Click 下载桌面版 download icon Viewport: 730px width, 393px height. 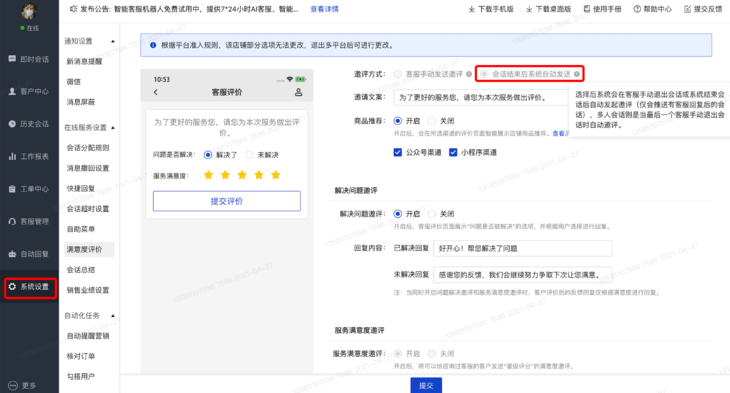pos(529,9)
